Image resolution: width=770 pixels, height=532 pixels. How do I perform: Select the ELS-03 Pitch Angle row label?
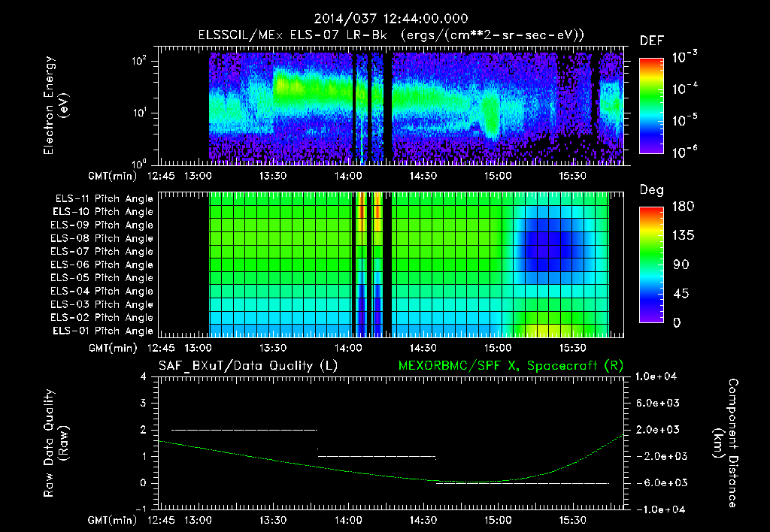pyautogui.click(x=102, y=304)
